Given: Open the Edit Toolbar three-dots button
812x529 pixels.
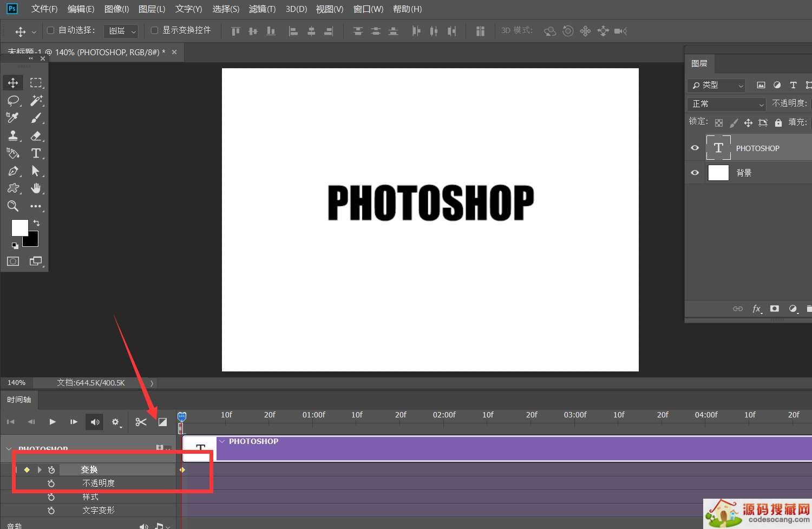Looking at the screenshot, I should pos(36,206).
